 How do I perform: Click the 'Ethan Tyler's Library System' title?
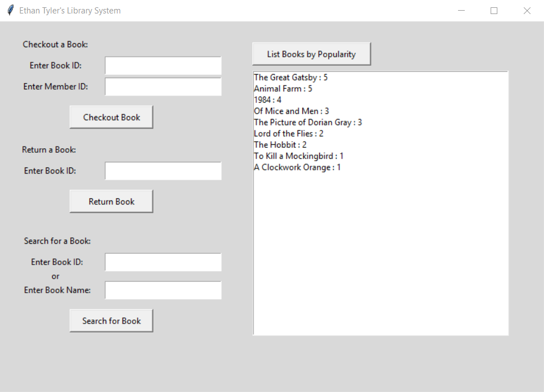click(70, 11)
